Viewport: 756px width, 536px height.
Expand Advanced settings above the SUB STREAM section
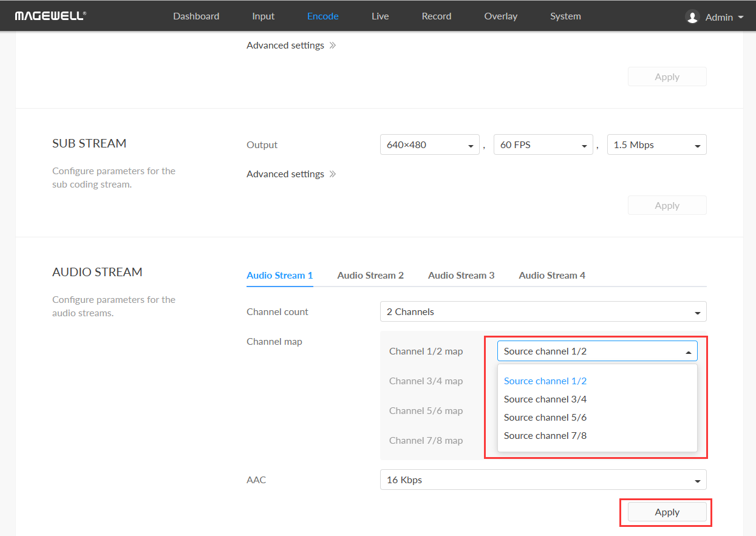291,46
